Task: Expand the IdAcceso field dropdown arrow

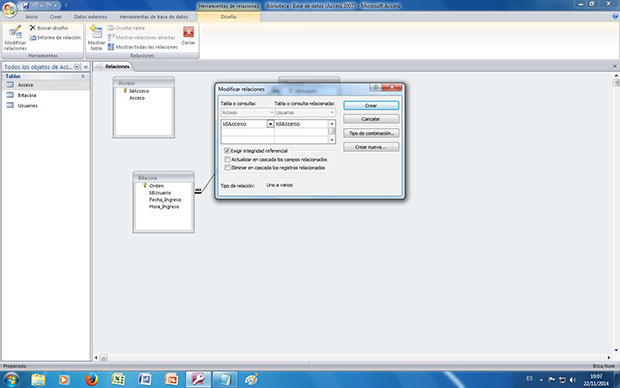Action: (x=270, y=124)
